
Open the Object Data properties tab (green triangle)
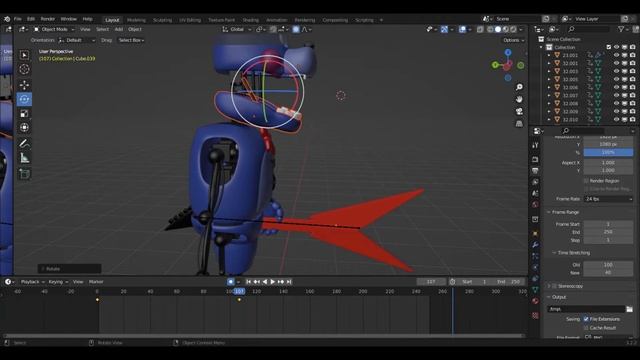tap(535, 289)
